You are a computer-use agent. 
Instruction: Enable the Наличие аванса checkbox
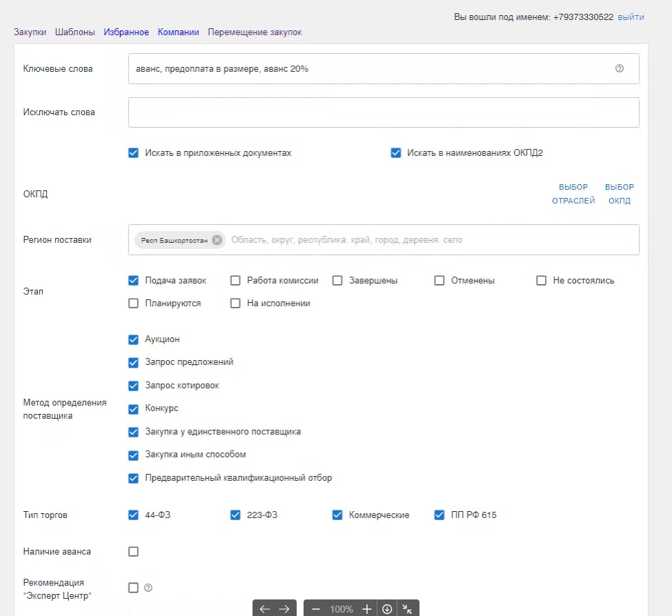(x=134, y=551)
